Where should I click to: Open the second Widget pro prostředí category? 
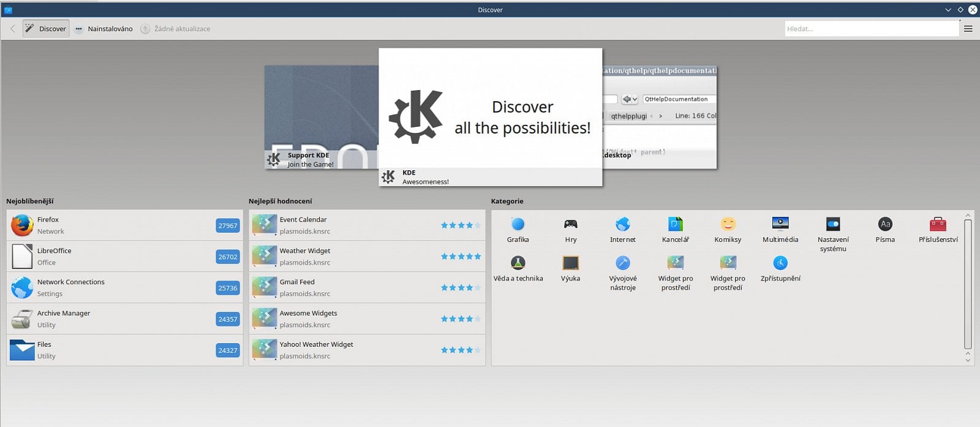728,273
